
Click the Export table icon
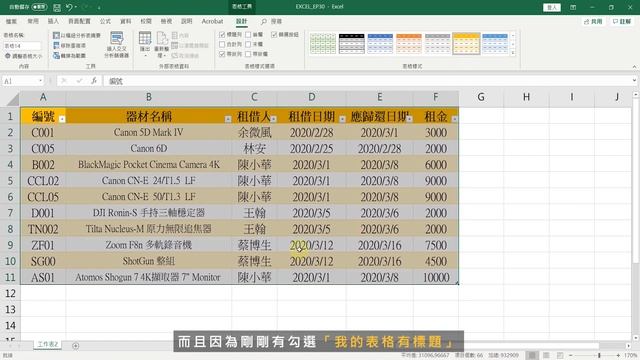point(145,39)
